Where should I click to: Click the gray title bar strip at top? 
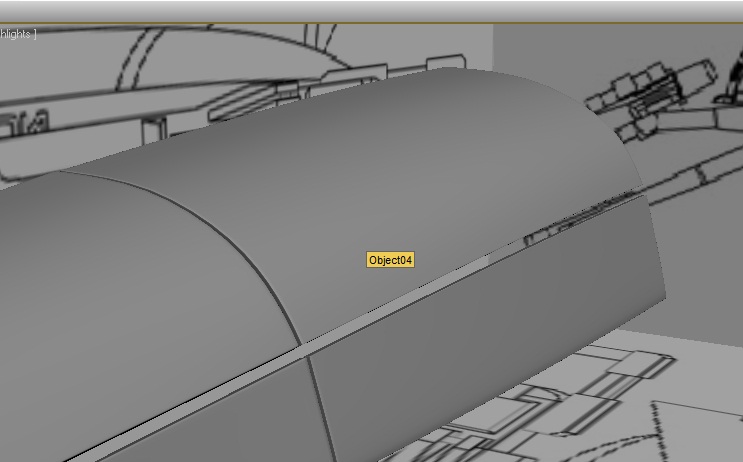[x=371, y=10]
